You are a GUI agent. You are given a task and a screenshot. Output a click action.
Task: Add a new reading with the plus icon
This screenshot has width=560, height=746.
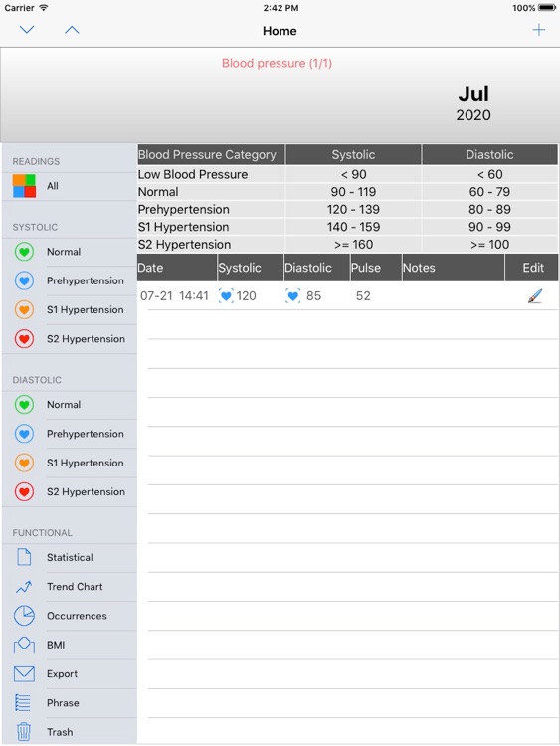click(x=538, y=30)
